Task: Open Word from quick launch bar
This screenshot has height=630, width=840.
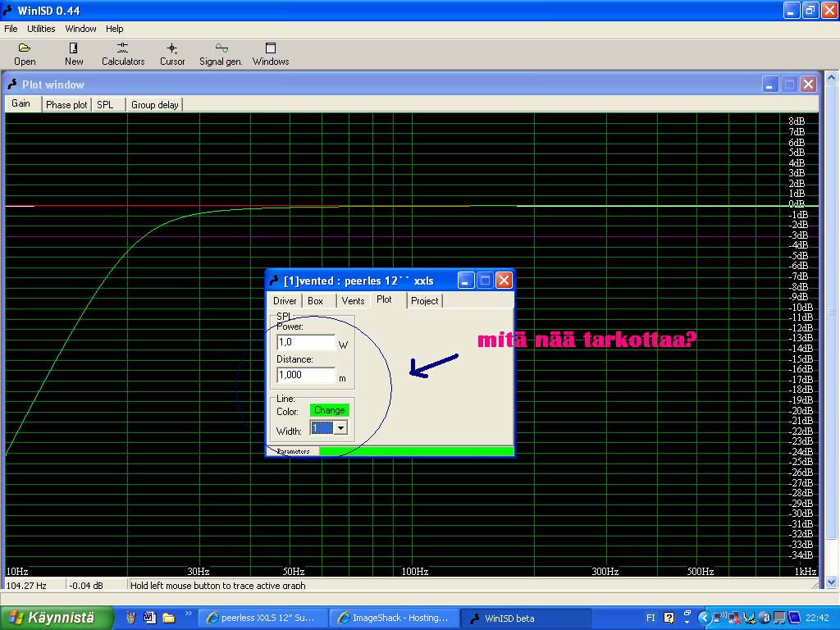Action: [x=150, y=618]
